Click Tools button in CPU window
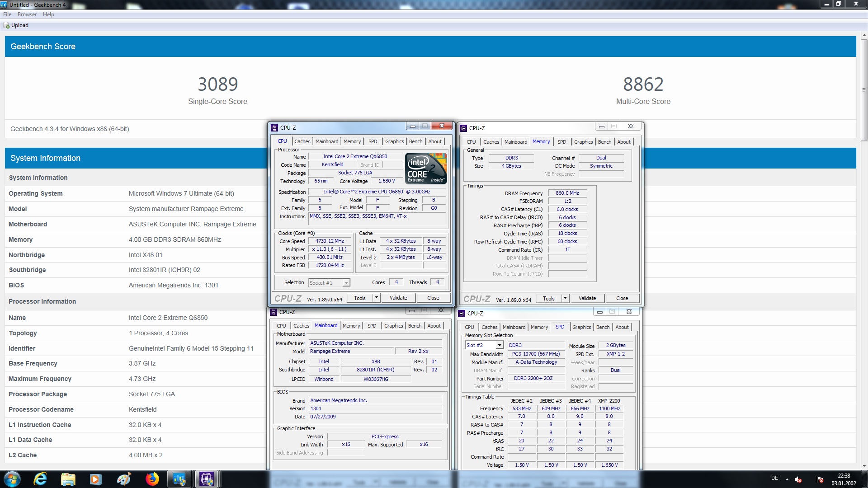The height and width of the screenshot is (488, 868). pyautogui.click(x=360, y=298)
